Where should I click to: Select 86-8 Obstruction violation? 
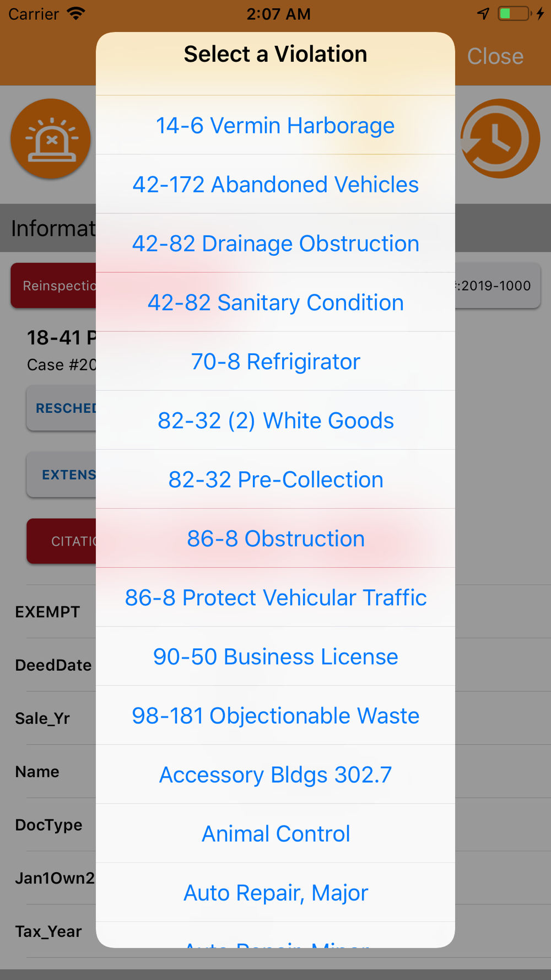275,539
